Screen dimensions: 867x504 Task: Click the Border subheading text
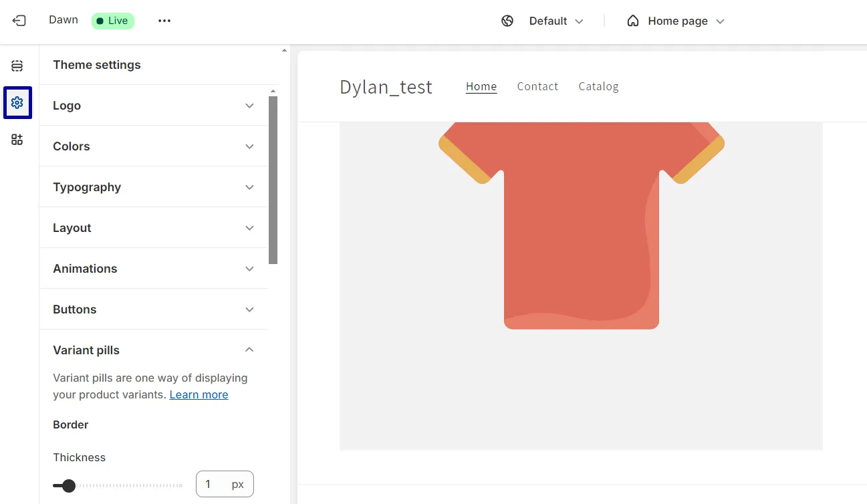coord(71,424)
